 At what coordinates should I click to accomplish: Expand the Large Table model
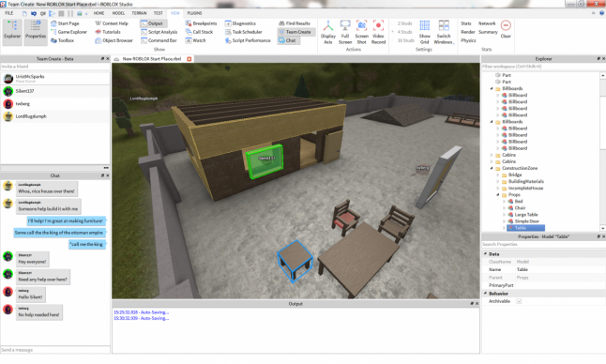pyautogui.click(x=504, y=215)
